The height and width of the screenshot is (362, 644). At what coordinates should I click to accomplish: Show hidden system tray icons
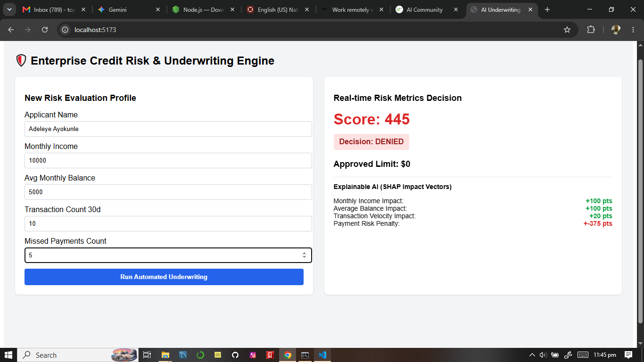(x=532, y=355)
